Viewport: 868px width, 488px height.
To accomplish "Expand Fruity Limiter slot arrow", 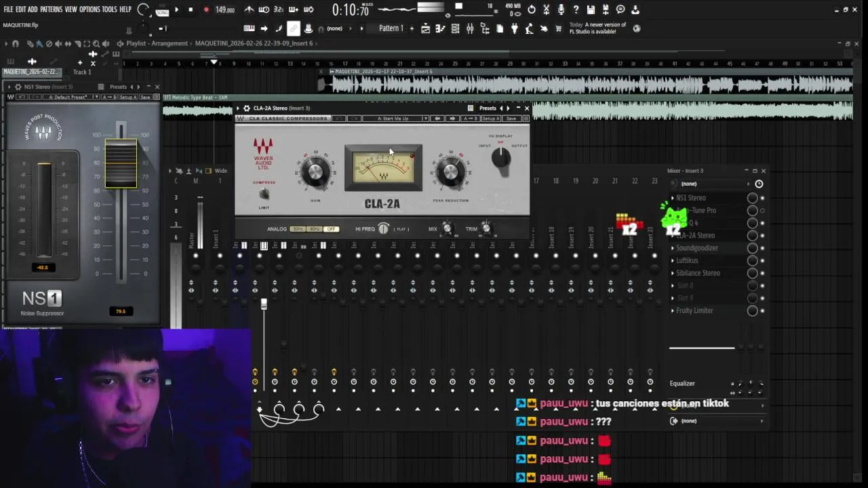I will (673, 310).
